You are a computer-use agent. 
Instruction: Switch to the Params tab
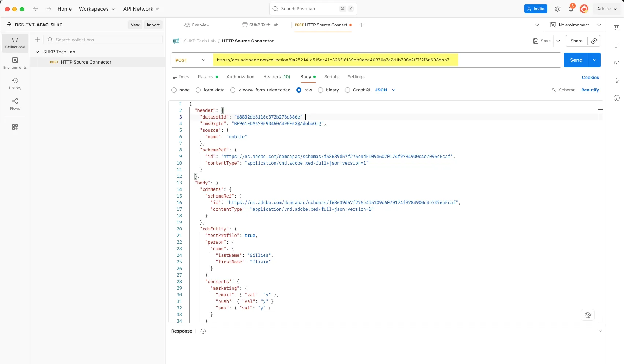click(x=208, y=77)
